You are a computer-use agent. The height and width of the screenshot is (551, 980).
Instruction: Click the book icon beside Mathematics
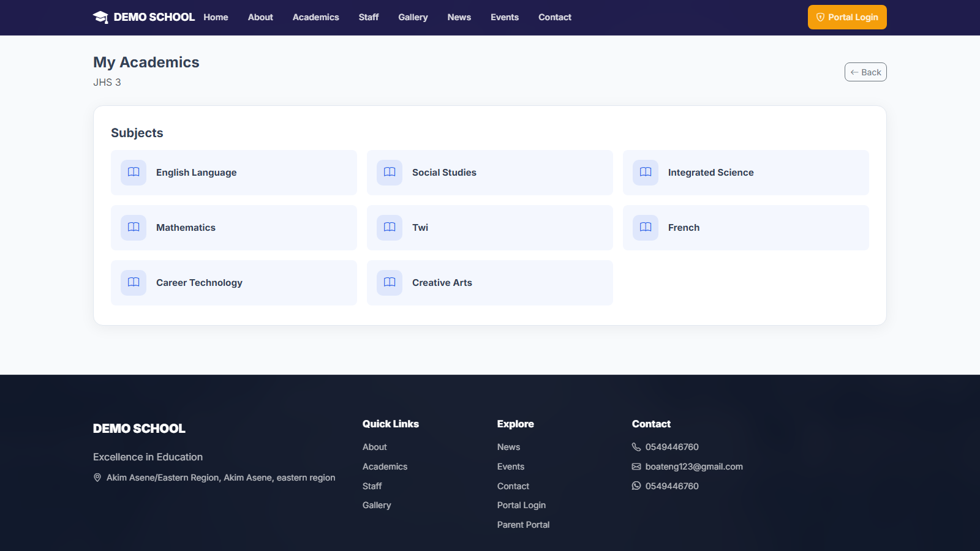tap(134, 227)
